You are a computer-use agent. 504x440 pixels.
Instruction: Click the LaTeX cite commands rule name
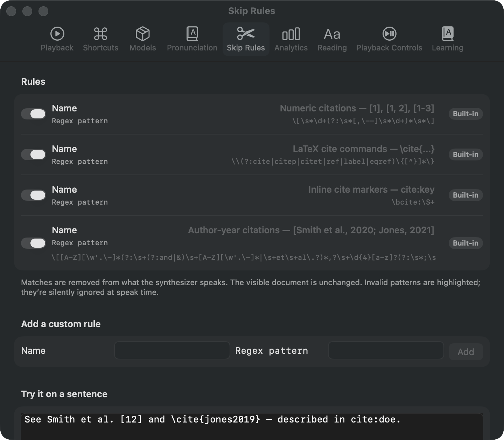click(x=364, y=149)
